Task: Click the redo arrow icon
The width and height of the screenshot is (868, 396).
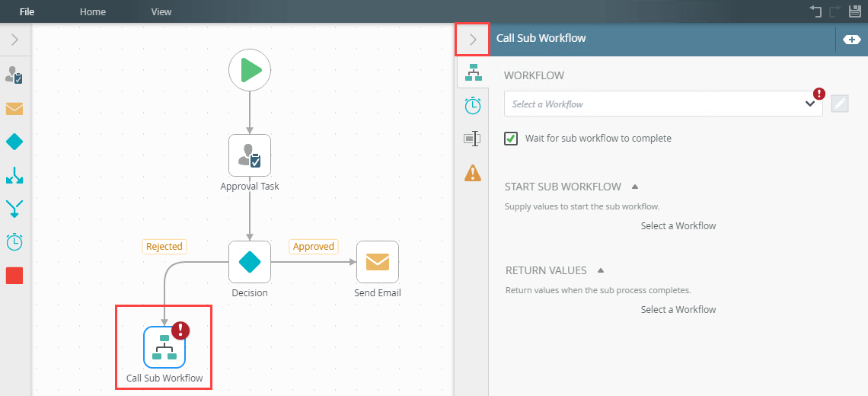Action: [834, 11]
